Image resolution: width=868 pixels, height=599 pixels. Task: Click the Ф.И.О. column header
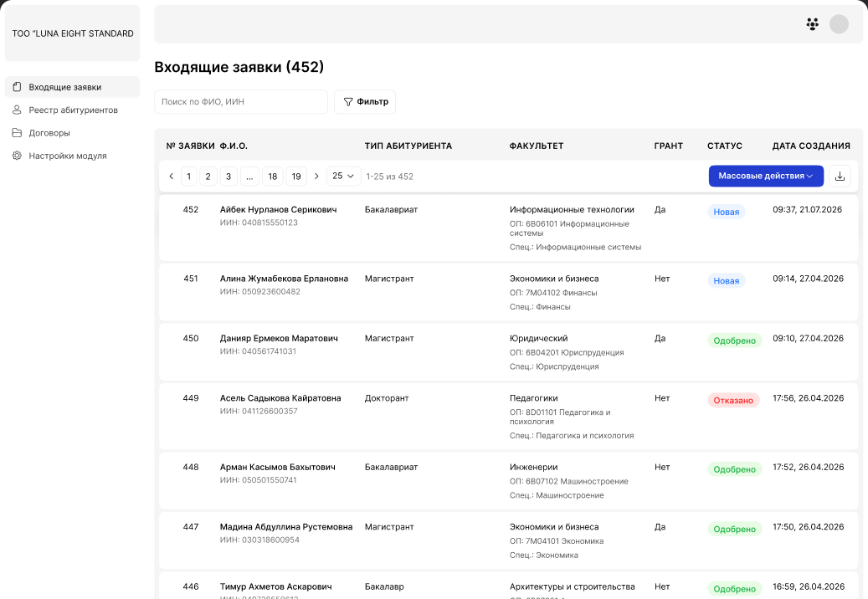pos(234,146)
